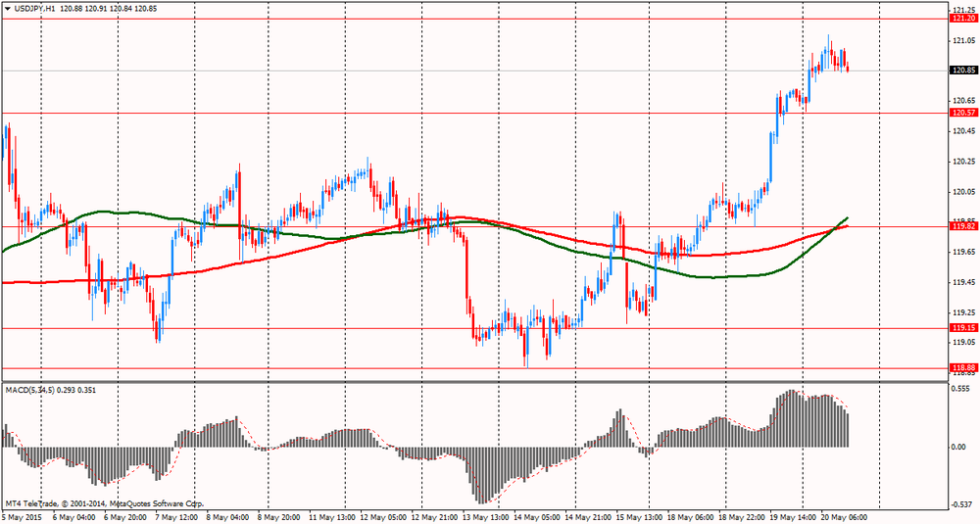Select the black current price tag 120.85
This screenshot has height=524, width=980.
point(963,71)
